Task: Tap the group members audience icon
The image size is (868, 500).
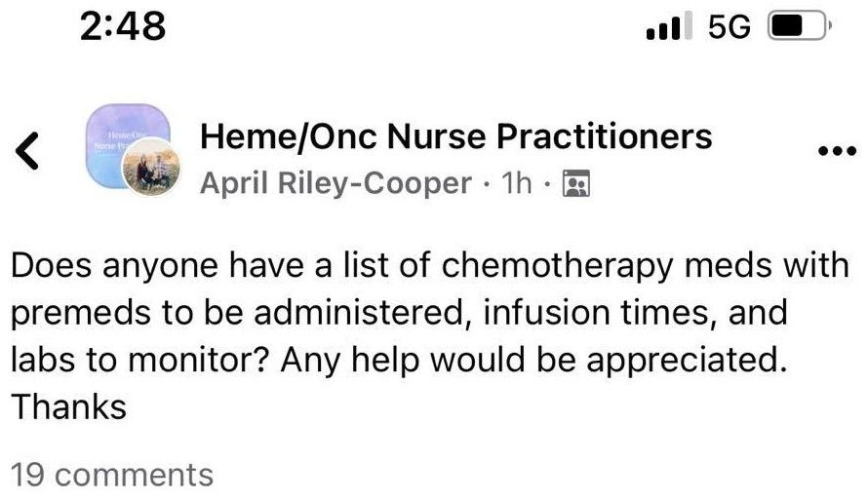Action: 576,183
